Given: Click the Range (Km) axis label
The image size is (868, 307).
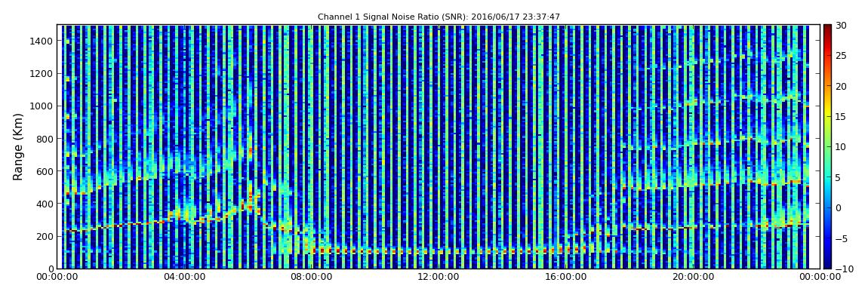Looking at the screenshot, I should pos(18,146).
